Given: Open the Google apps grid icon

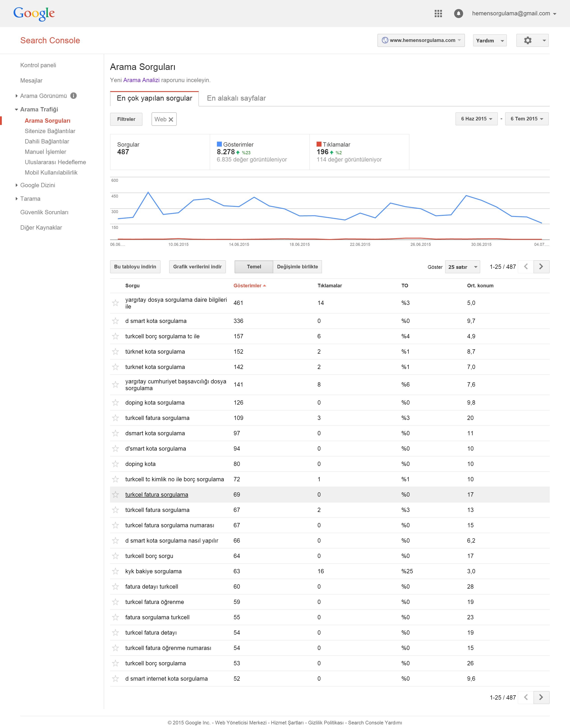Looking at the screenshot, I should pyautogui.click(x=438, y=13).
